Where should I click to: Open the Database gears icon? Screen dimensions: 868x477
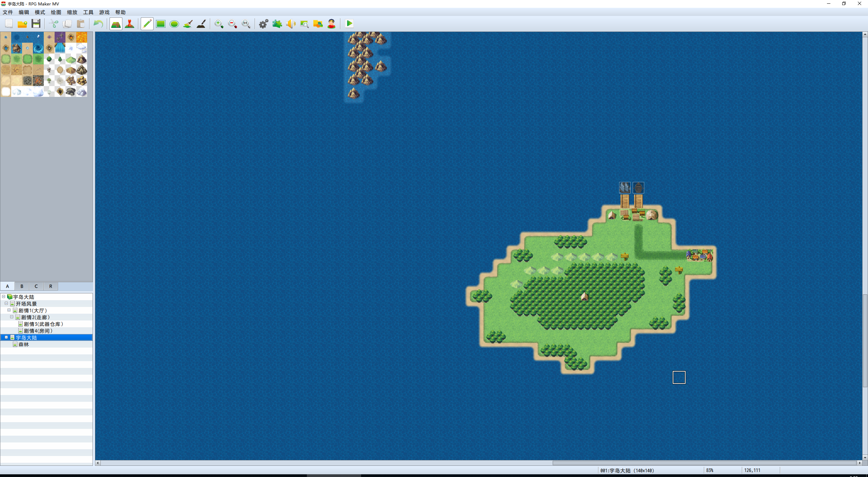point(264,24)
